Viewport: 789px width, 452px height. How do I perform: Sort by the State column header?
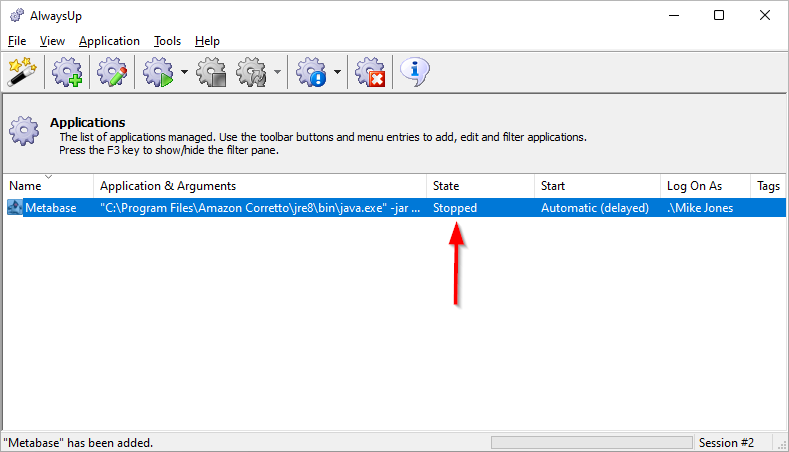tap(480, 186)
